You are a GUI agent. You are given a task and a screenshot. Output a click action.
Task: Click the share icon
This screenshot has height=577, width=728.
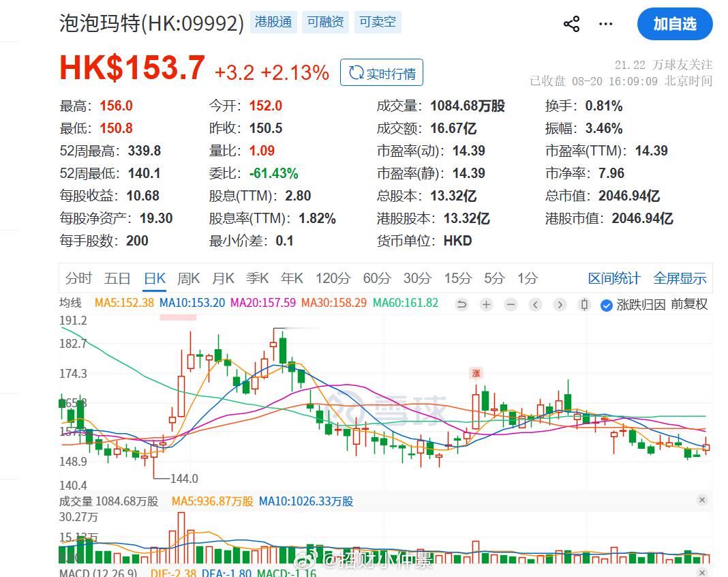click(571, 24)
